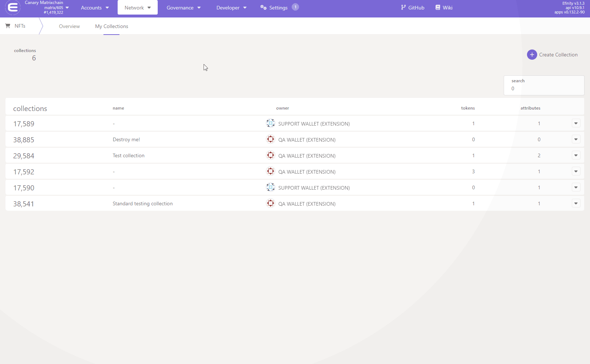Open the GitHub link
The height and width of the screenshot is (364, 590).
pyautogui.click(x=413, y=8)
